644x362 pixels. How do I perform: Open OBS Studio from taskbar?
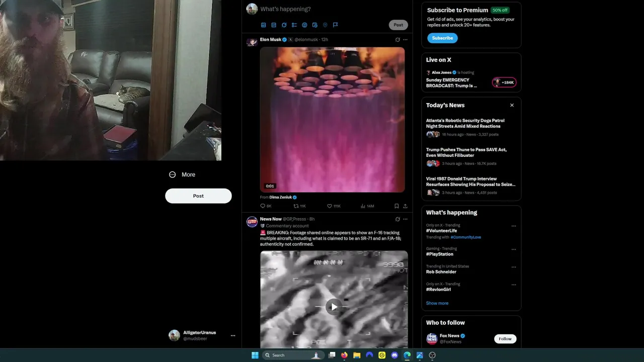tap(432, 355)
